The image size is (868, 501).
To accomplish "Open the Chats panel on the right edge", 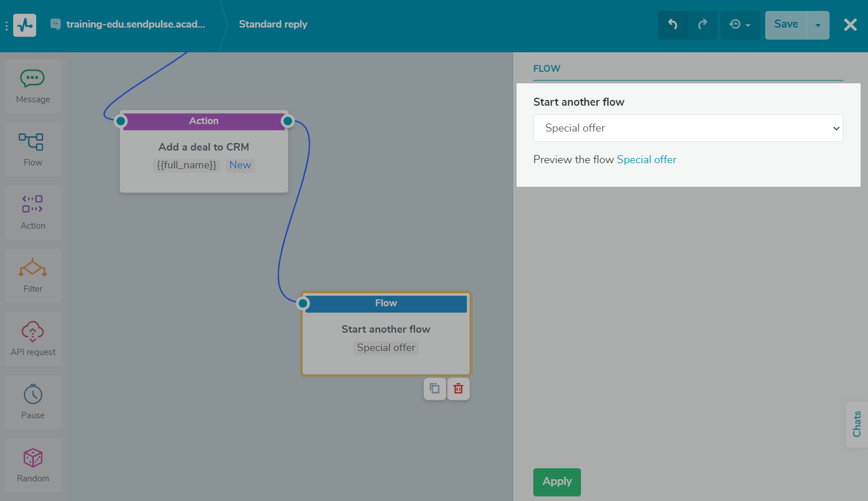I will click(858, 424).
